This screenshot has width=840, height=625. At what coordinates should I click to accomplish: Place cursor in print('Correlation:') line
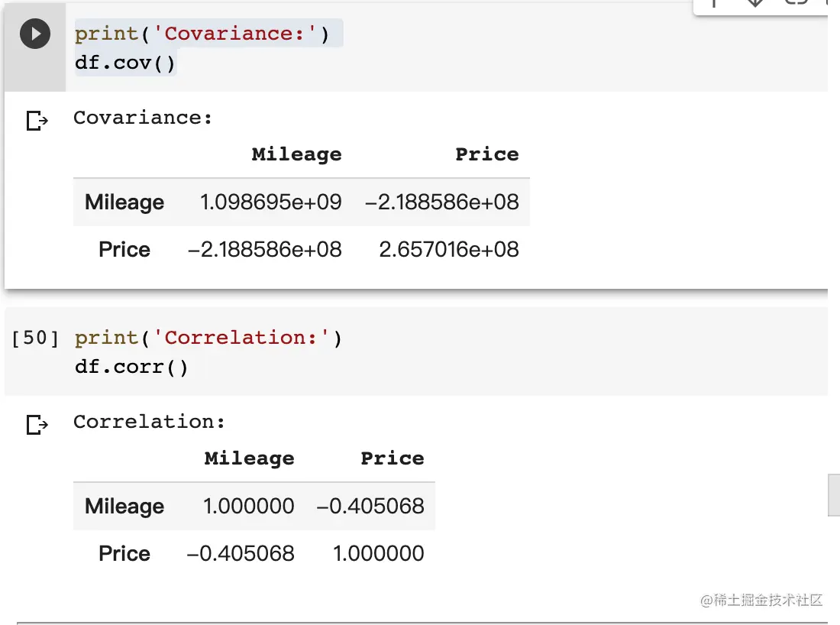coord(208,338)
